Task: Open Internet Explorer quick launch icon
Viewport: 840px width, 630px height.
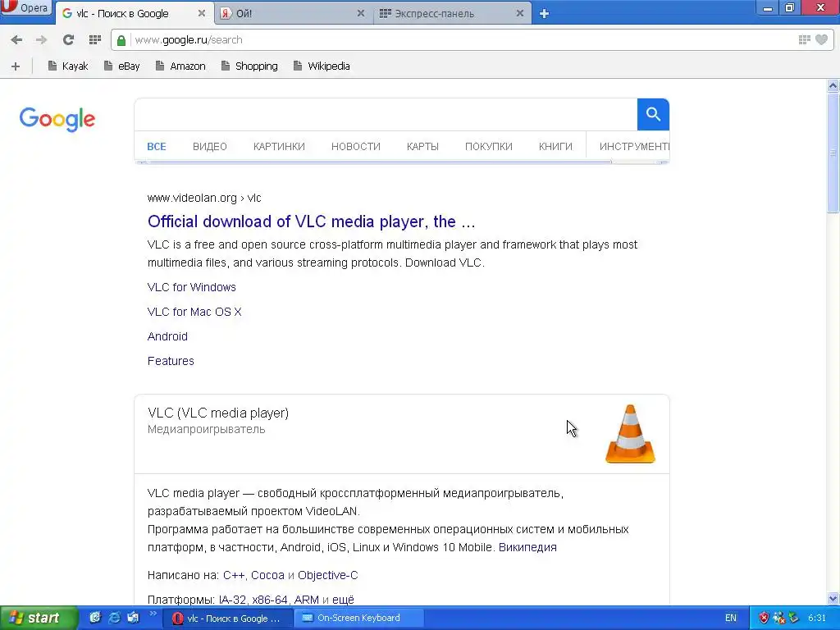Action: pos(114,618)
